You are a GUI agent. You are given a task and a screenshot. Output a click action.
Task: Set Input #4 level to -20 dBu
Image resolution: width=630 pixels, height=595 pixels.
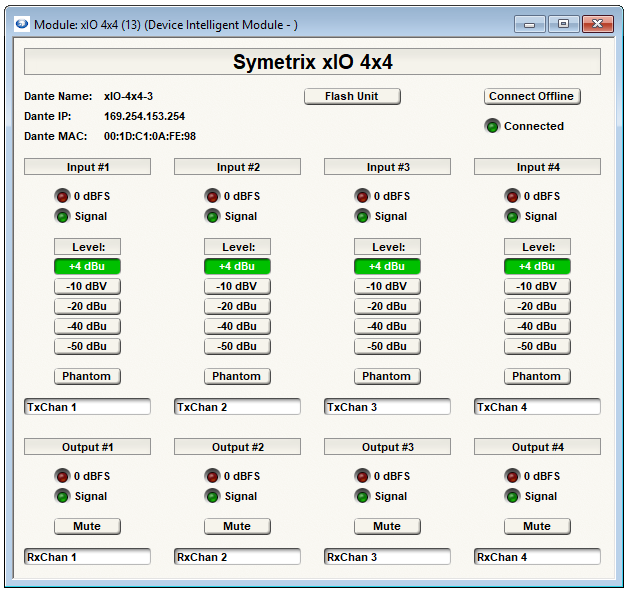(537, 307)
